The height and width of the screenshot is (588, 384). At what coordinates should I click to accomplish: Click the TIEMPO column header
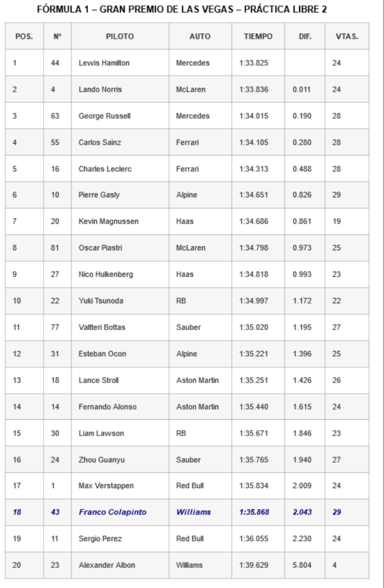pos(258,36)
